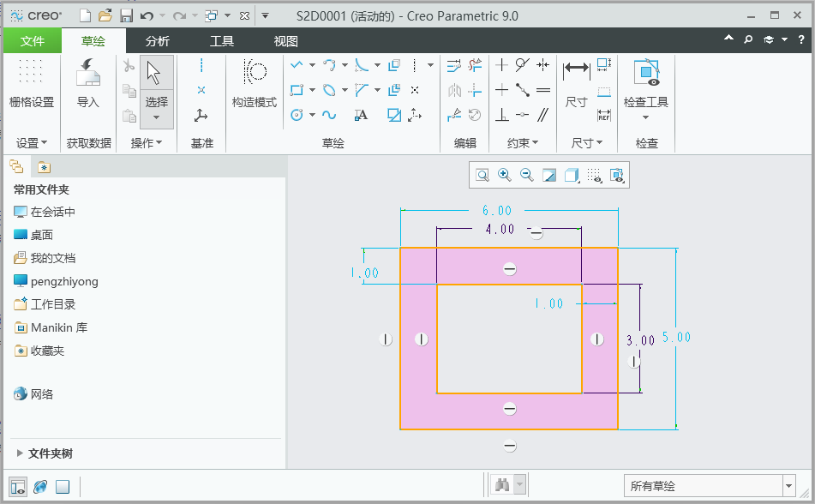
Task: Apply the Parallel constraint
Action: [x=543, y=115]
